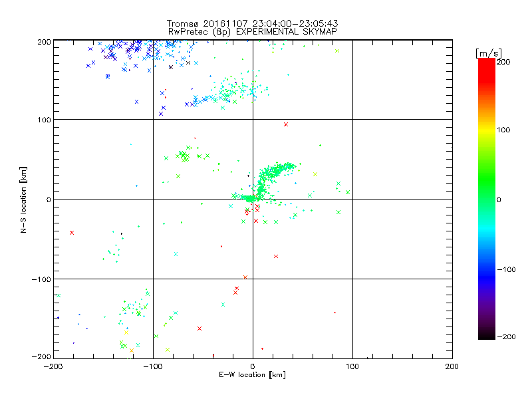Click the x-axis tick label '100' at bottom
The height and width of the screenshot is (399, 532).
click(x=352, y=366)
